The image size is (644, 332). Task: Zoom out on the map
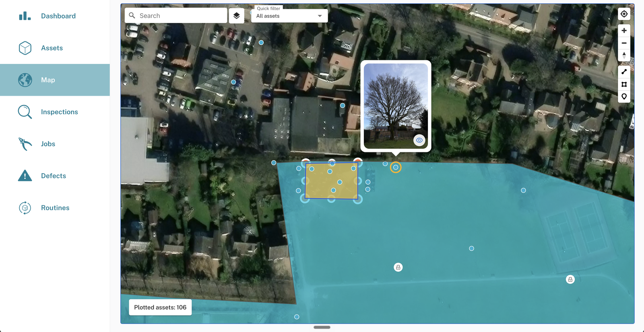coord(624,43)
